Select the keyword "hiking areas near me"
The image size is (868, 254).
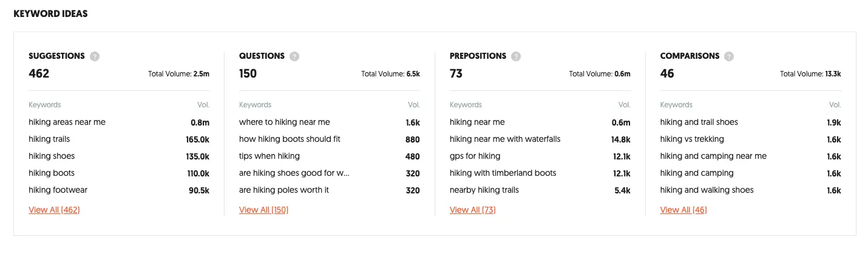point(67,122)
